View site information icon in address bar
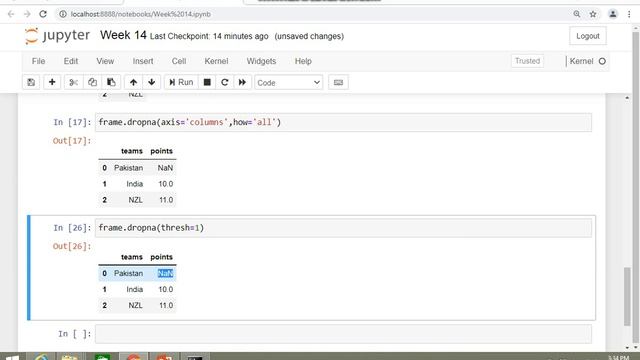Screen dimensions: 640x360 coord(63,14)
